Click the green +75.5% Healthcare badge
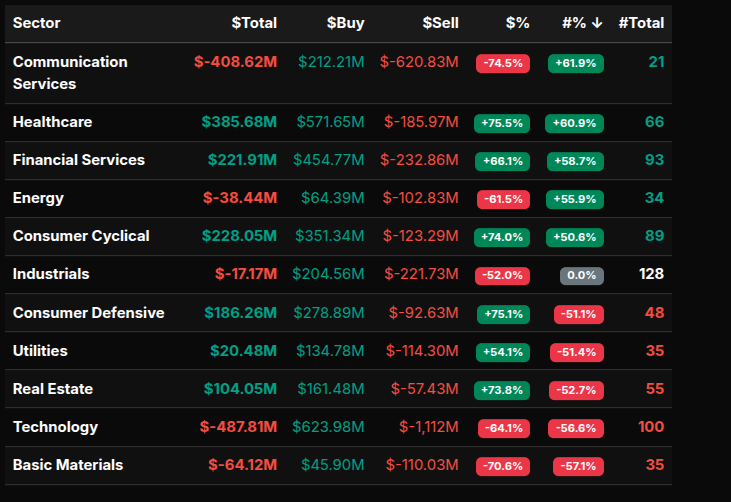 pos(502,123)
